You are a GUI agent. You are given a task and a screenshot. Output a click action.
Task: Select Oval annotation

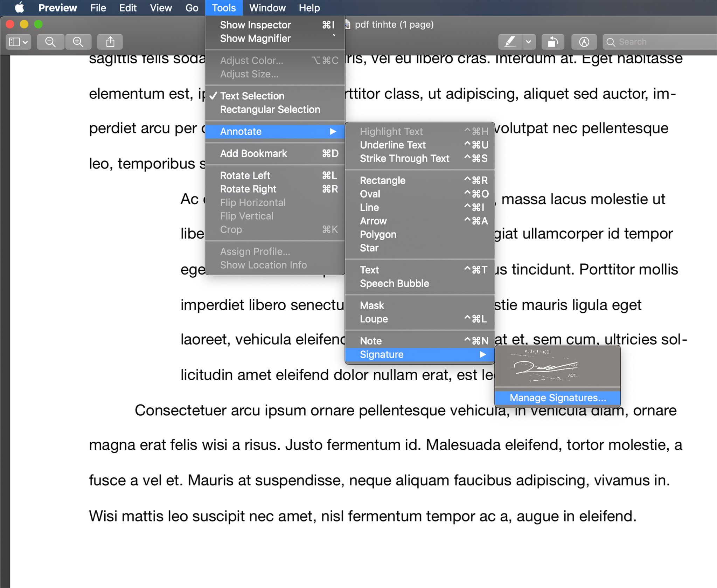pyautogui.click(x=420, y=194)
